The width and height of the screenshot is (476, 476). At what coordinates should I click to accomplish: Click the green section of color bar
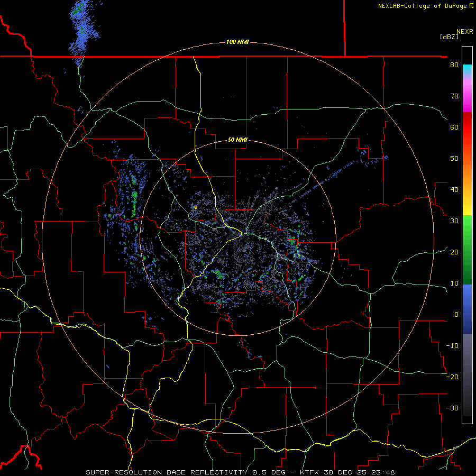[467, 250]
